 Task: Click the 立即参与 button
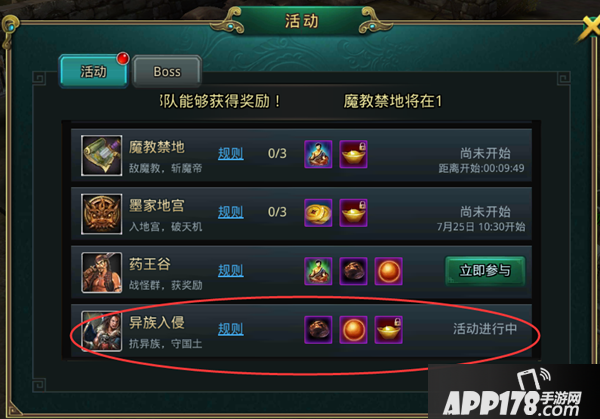pyautogui.click(x=485, y=271)
